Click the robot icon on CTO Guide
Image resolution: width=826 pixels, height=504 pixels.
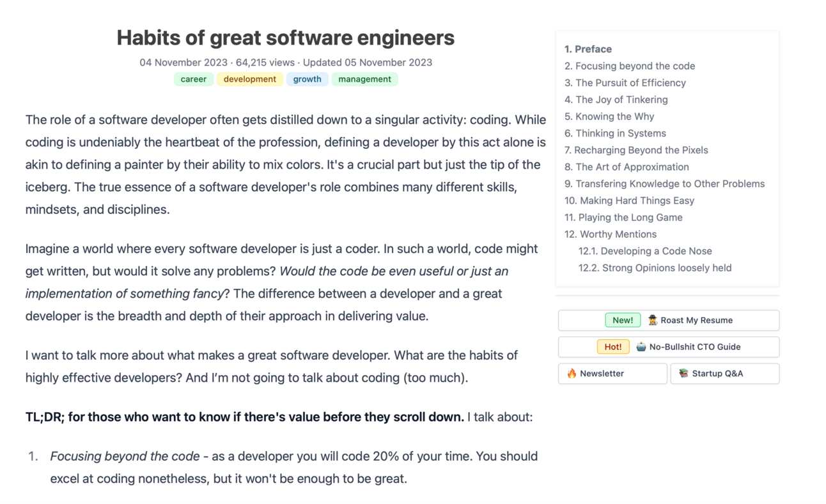click(641, 347)
